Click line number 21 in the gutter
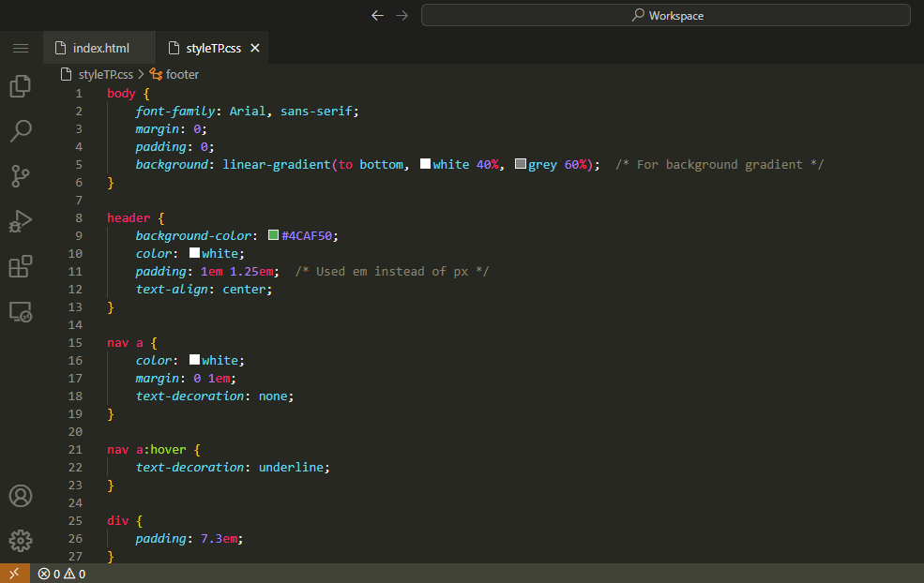Viewport: 924px width, 583px height. (75, 449)
